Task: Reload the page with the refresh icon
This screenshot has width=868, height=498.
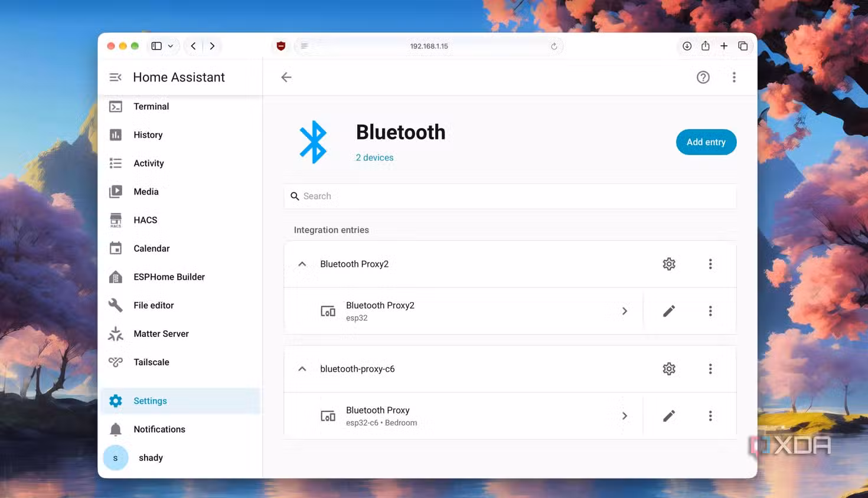Action: tap(554, 46)
